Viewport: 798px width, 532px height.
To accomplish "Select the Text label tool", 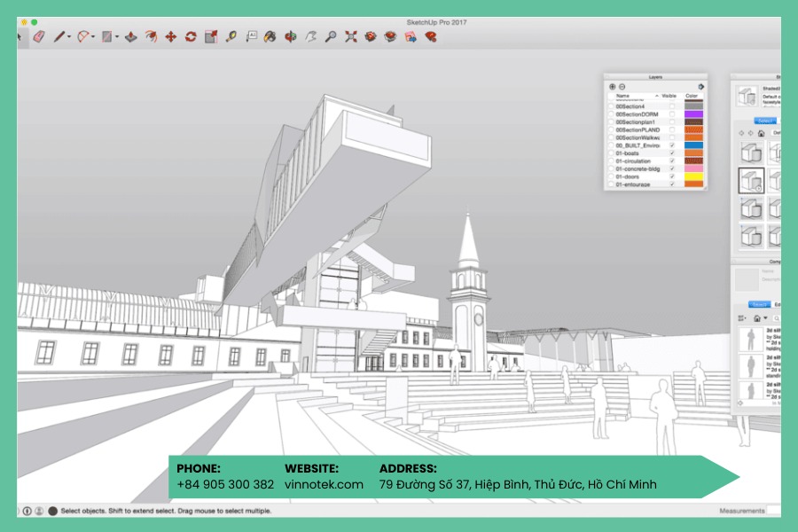I will pos(251,36).
